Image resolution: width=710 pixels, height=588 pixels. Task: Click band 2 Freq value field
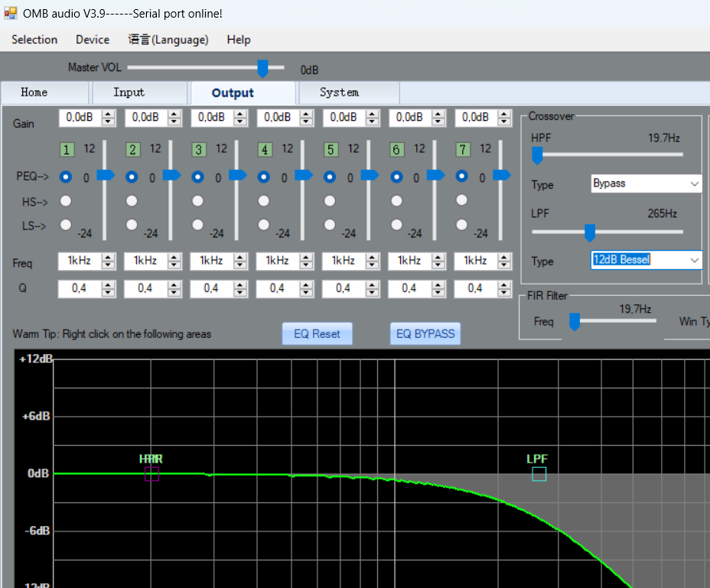145,261
